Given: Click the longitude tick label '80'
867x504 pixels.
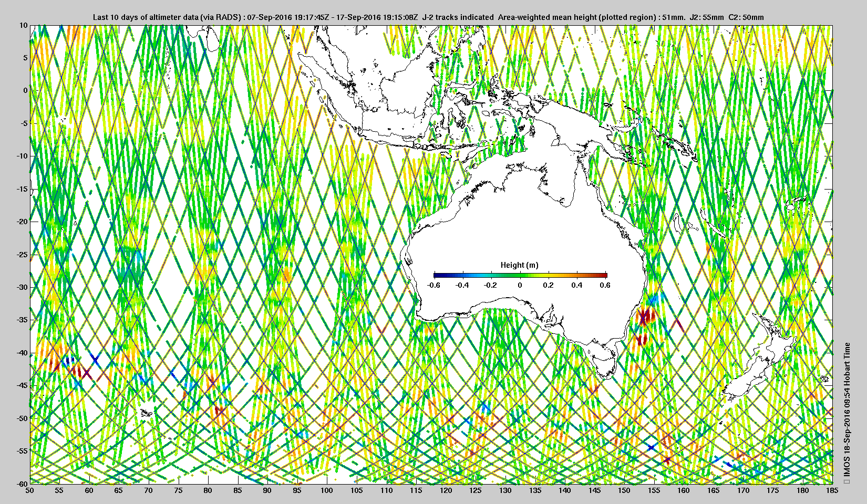Looking at the screenshot, I should (208, 491).
